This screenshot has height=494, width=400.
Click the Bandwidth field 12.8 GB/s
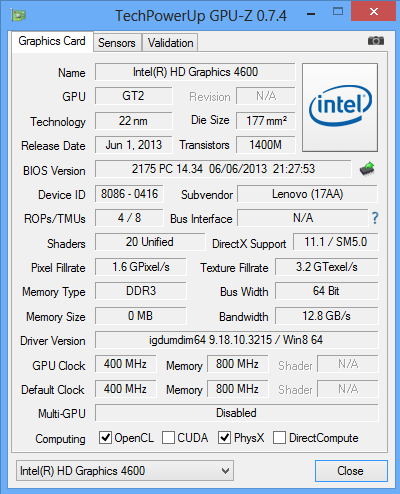(327, 316)
